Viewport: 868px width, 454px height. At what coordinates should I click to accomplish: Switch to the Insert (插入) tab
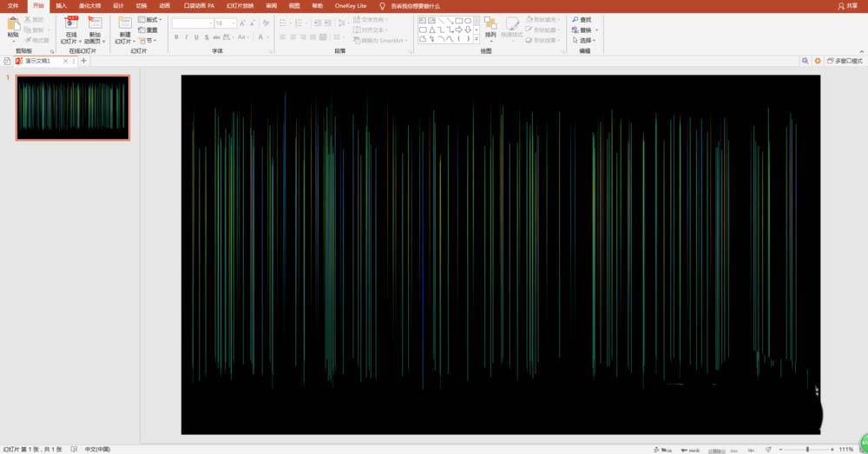click(x=62, y=5)
